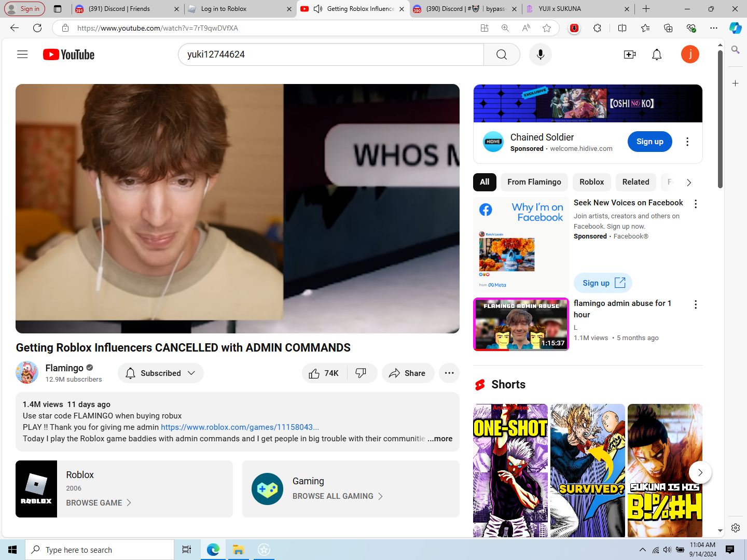The height and width of the screenshot is (560, 747).
Task: View site information lock icon
Action: pyautogui.click(x=65, y=28)
